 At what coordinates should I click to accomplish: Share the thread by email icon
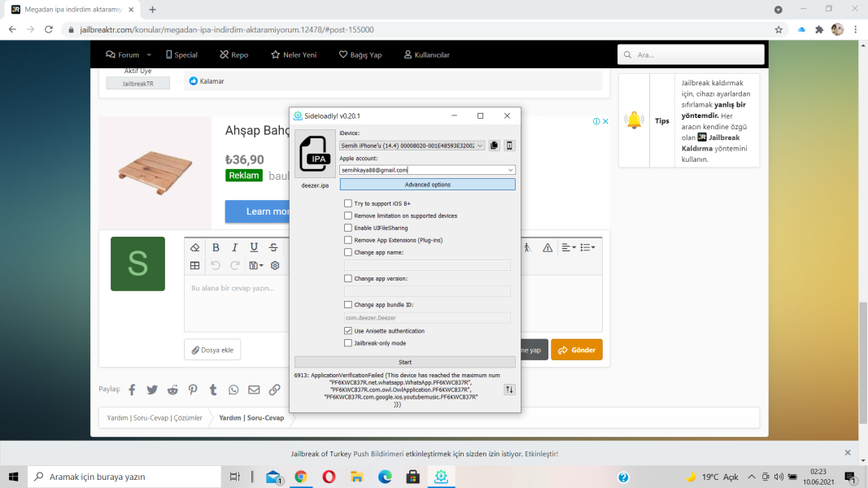point(254,390)
